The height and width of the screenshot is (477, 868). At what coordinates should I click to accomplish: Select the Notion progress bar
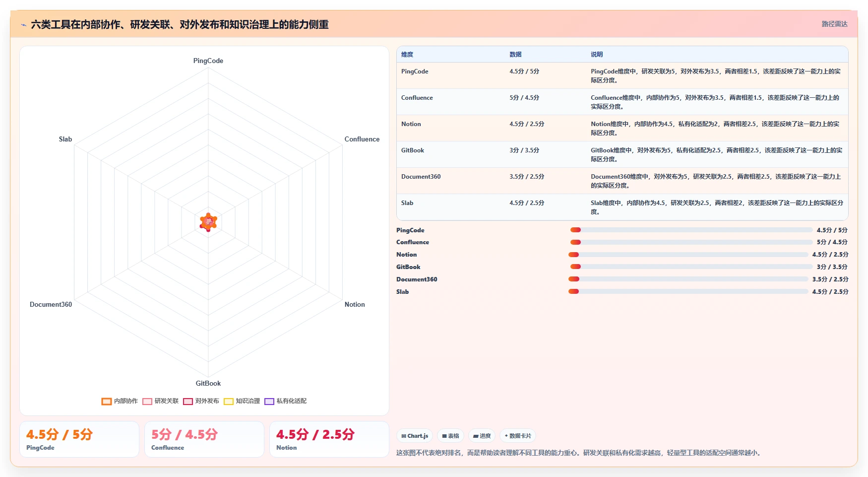click(688, 255)
